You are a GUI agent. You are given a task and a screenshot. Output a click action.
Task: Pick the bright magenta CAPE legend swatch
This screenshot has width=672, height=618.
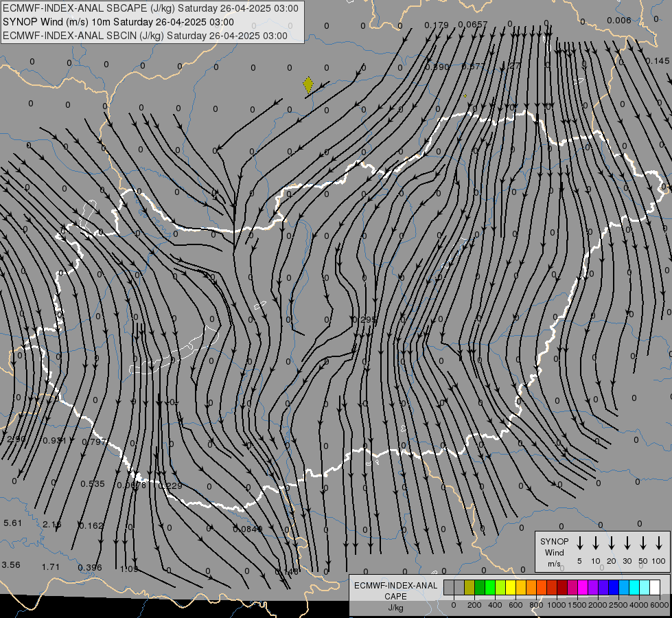coord(583,587)
